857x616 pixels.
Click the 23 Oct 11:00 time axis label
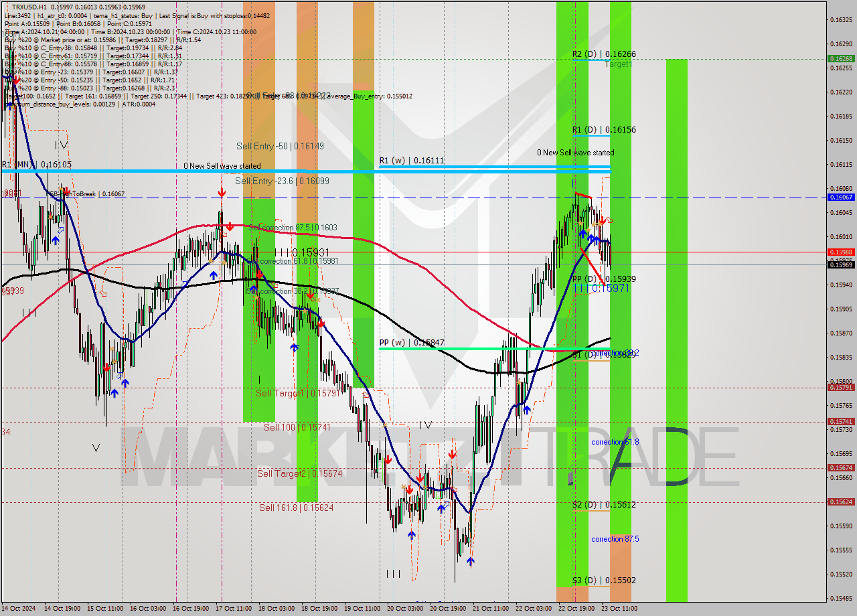click(x=619, y=609)
